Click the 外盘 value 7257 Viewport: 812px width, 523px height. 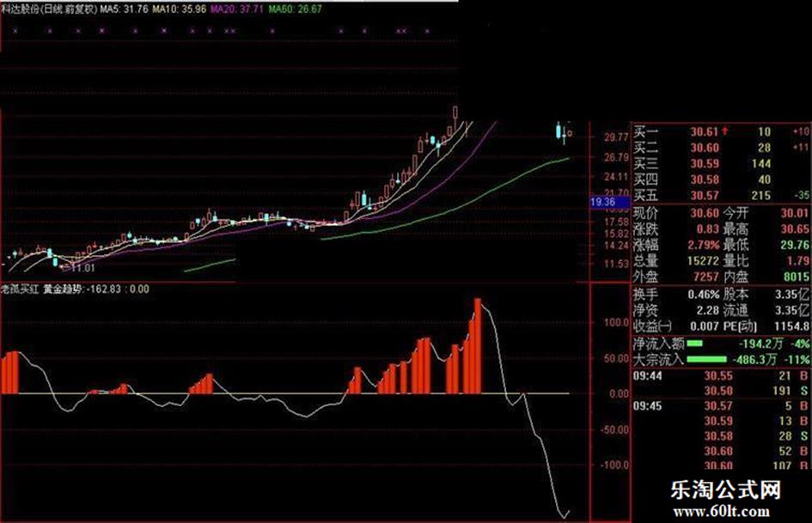point(706,277)
